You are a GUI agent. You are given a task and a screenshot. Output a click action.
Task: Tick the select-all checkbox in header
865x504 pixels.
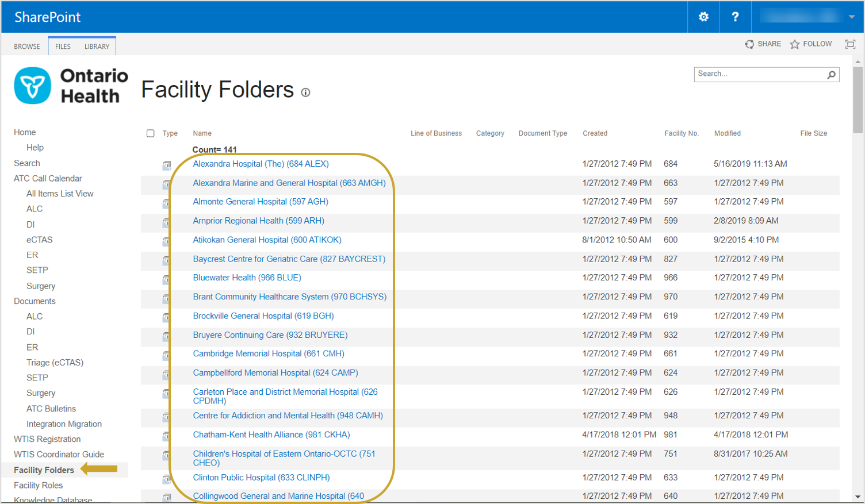(x=151, y=133)
